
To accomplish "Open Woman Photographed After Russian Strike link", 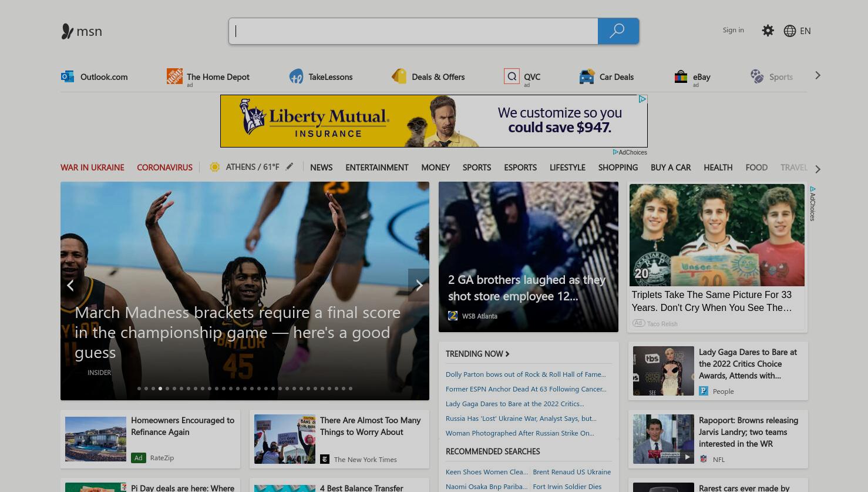I will point(520,433).
